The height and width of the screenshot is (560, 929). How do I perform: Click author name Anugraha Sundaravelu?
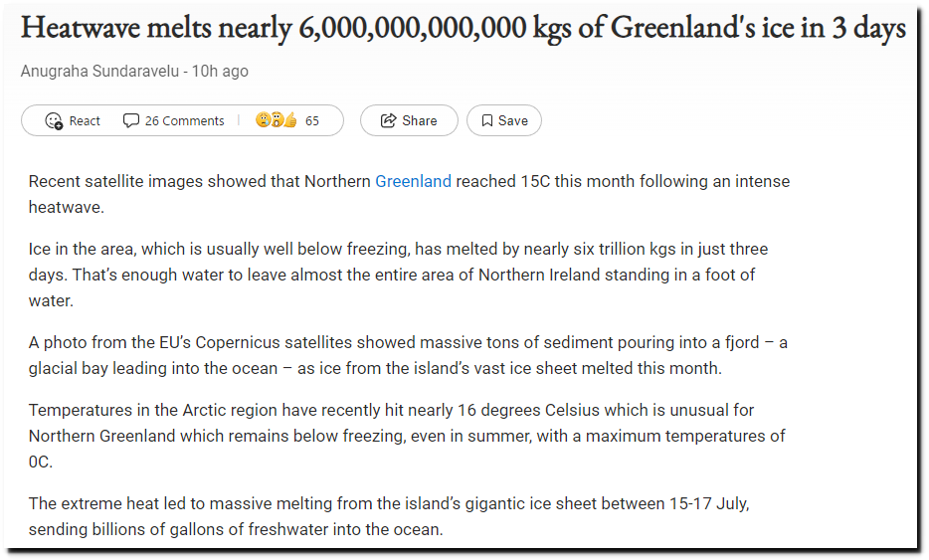[x=99, y=71]
